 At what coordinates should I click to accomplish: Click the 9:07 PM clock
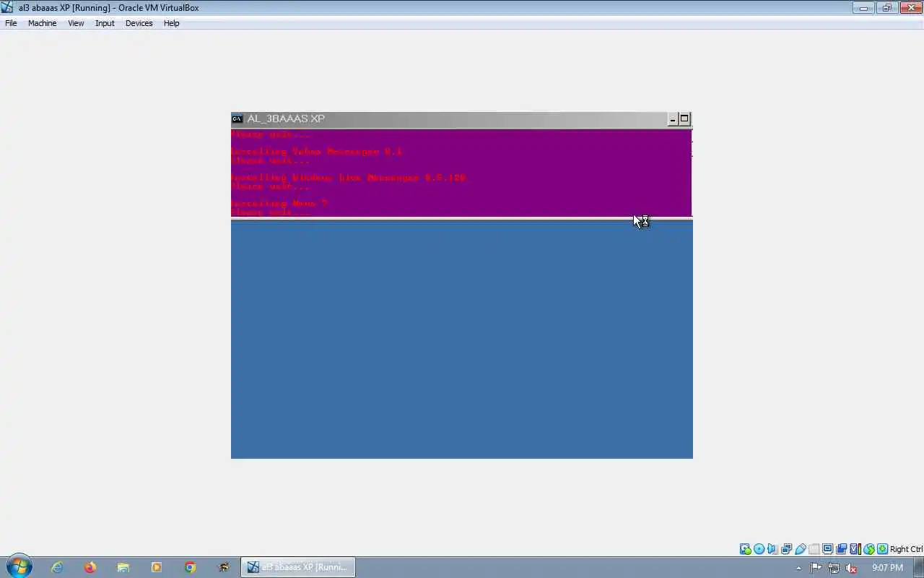887,568
